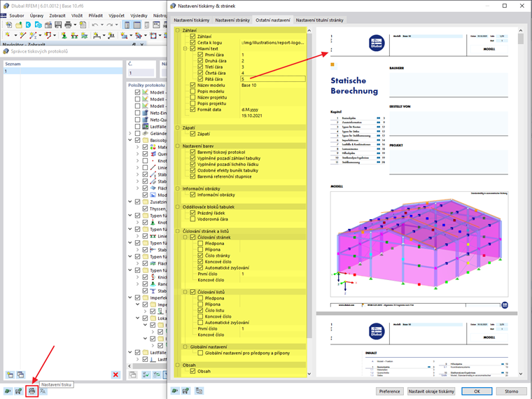
Task: Collapse the Číslování listů group
Action: point(185,292)
